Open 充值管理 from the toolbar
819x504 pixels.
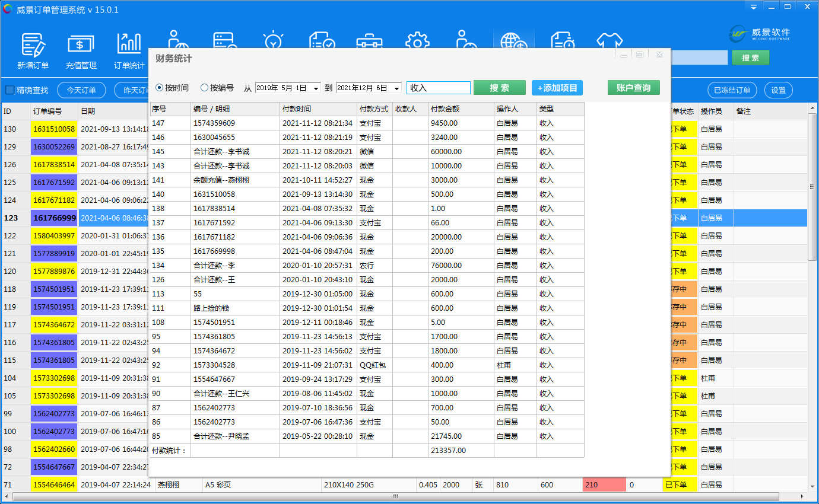81,51
